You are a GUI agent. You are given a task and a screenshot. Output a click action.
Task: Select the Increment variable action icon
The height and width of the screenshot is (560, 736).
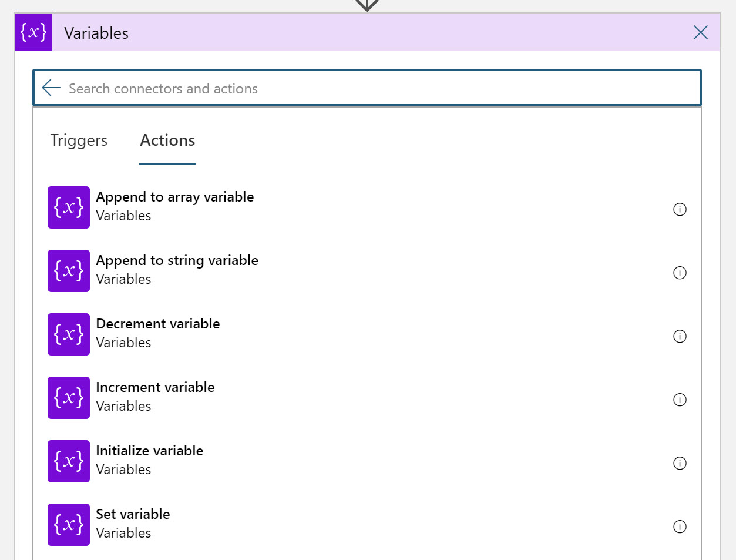point(68,397)
